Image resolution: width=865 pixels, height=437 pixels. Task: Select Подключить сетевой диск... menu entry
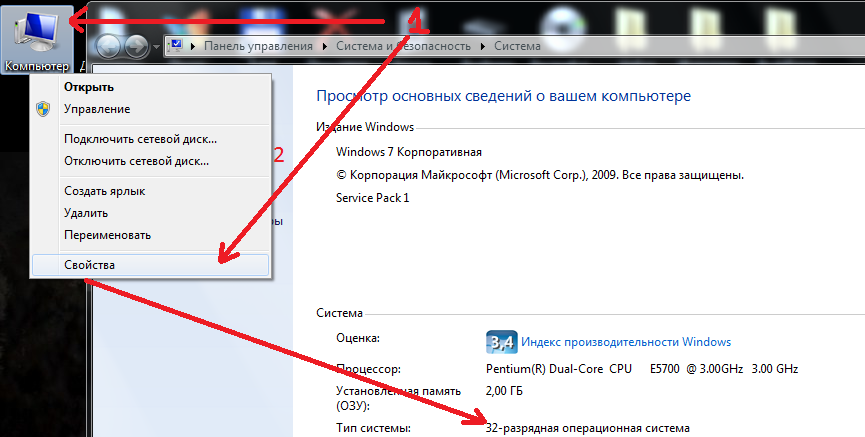point(150,139)
